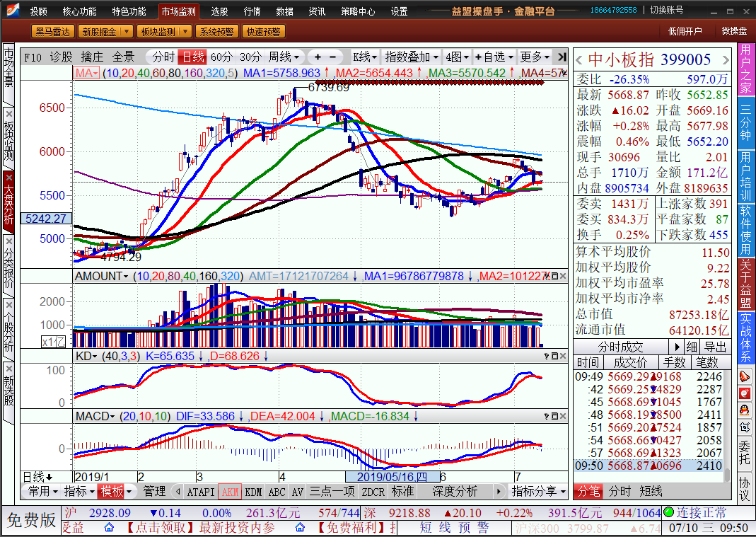Select the ATAPI indicator template

pyautogui.click(x=201, y=492)
